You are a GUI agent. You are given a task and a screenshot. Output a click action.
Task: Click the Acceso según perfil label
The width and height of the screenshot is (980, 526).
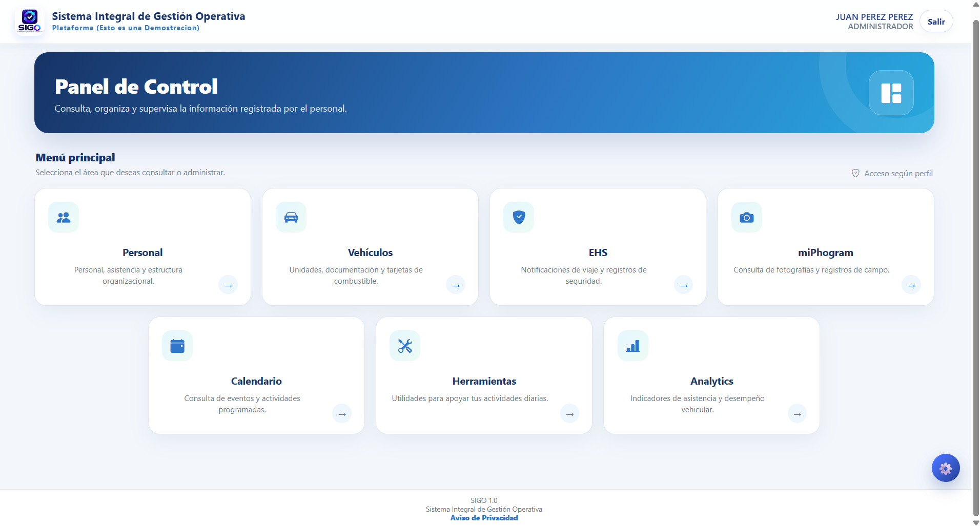tap(899, 174)
